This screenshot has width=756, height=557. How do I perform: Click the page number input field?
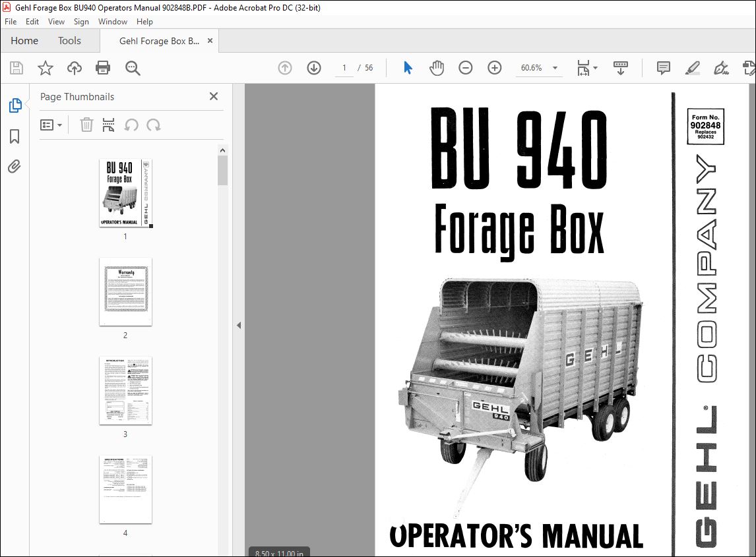[x=344, y=68]
